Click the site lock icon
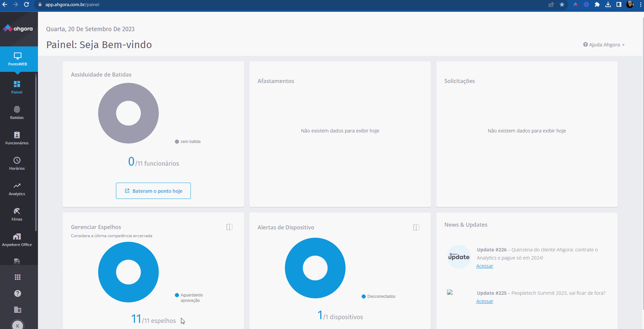Image resolution: width=644 pixels, height=329 pixels. (40, 5)
